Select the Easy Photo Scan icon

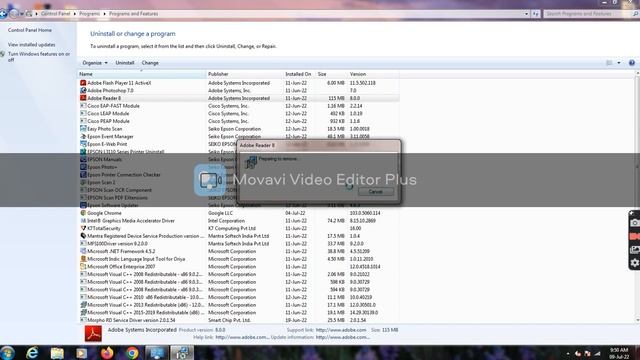point(83,129)
